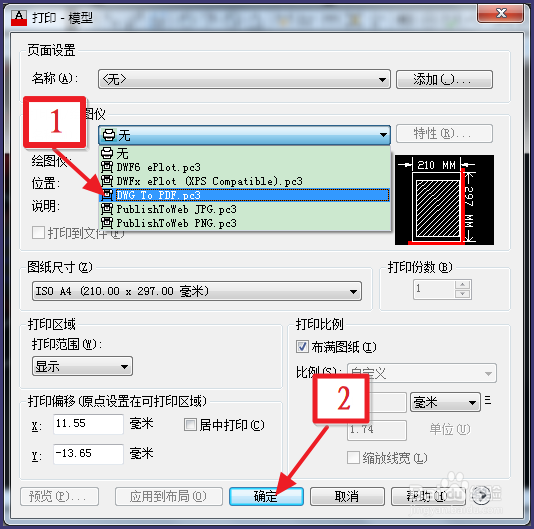Pick PublishToWeb JPG.pc3 plotter entry
The height and width of the screenshot is (529, 534).
245,209
